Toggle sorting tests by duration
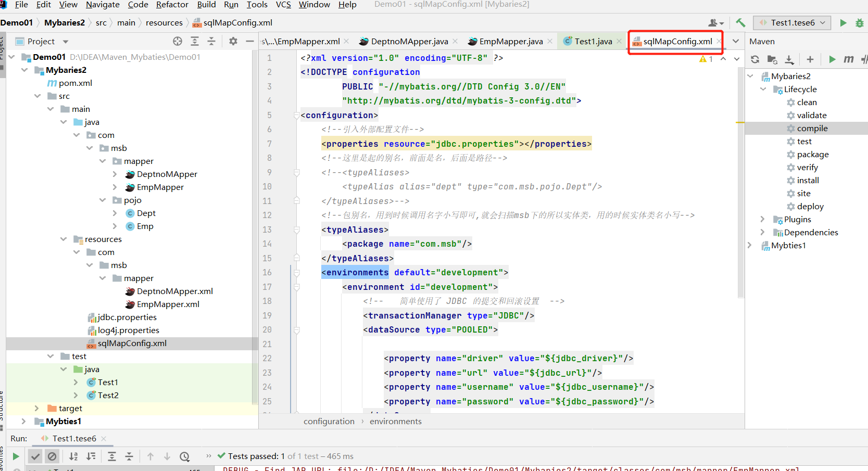Screen dimensions: 868x471 point(91,456)
